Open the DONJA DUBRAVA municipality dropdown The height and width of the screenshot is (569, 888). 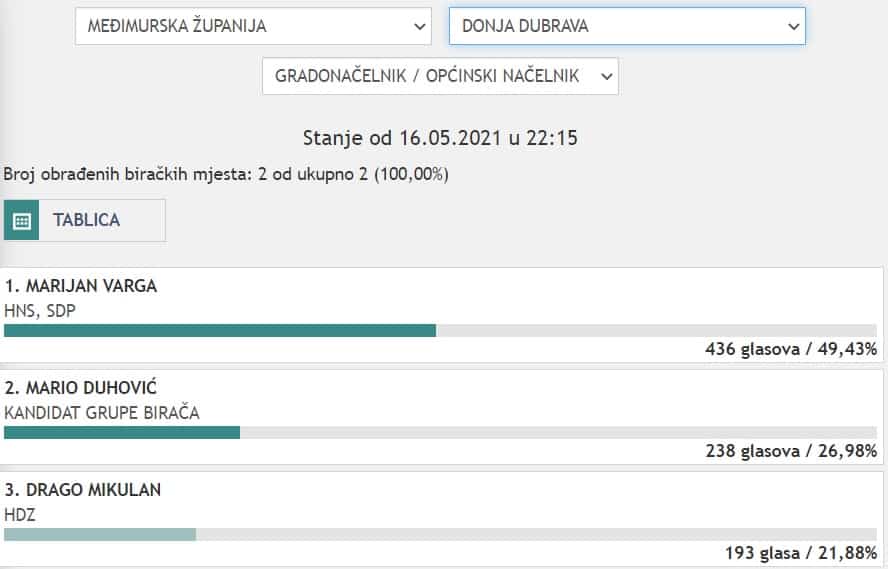pos(626,27)
